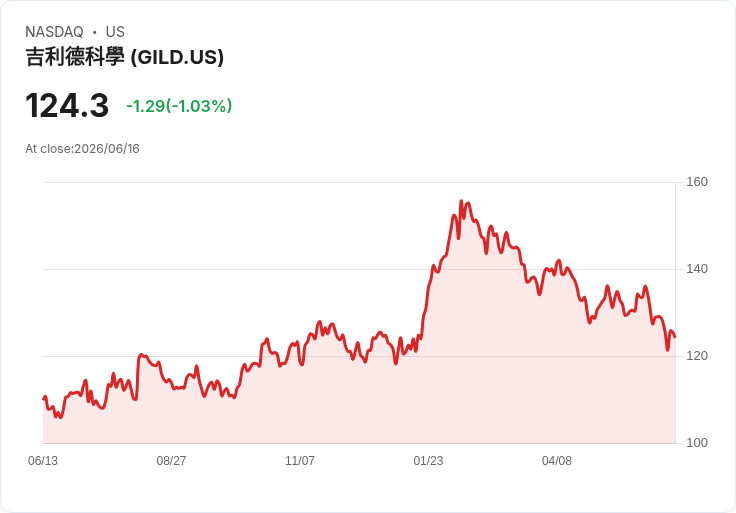Click the price change -1.29(-1.03%)
The image size is (736, 513).
click(179, 106)
